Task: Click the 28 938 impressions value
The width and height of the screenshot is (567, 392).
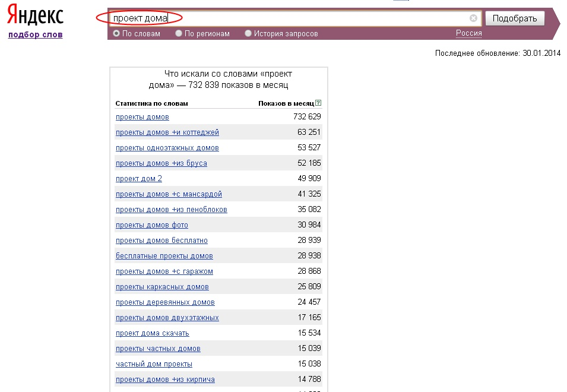Action: (309, 255)
